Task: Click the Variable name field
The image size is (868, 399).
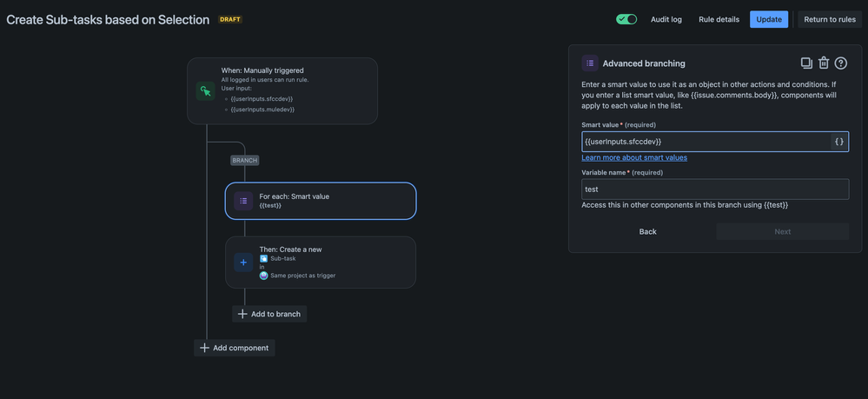Action: click(714, 190)
